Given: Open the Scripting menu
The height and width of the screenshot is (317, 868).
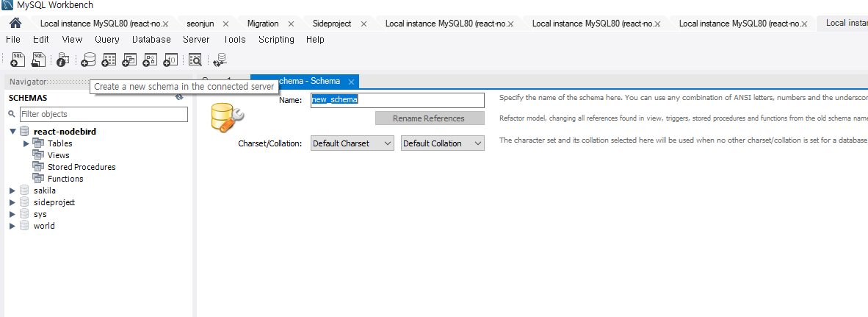Looking at the screenshot, I should click(x=276, y=39).
